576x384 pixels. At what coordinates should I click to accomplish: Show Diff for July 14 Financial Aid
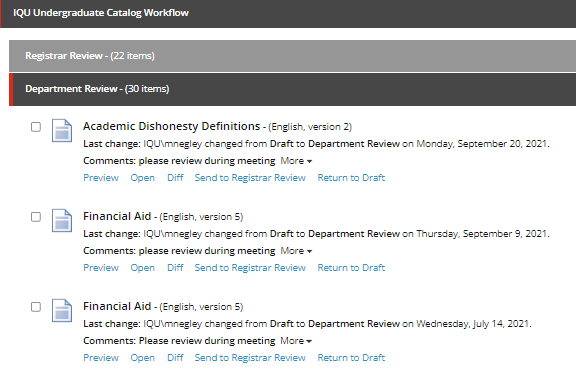pos(175,358)
